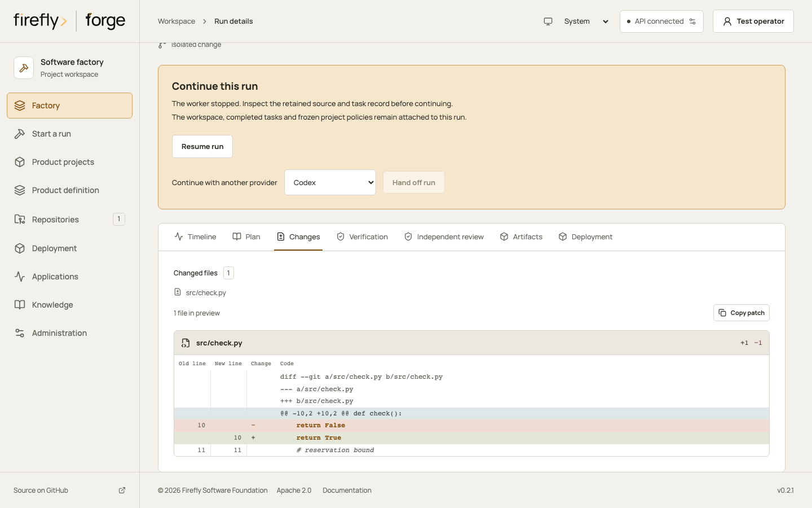This screenshot has width=812, height=508.
Task: Click the API connected status button
Action: [x=661, y=21]
